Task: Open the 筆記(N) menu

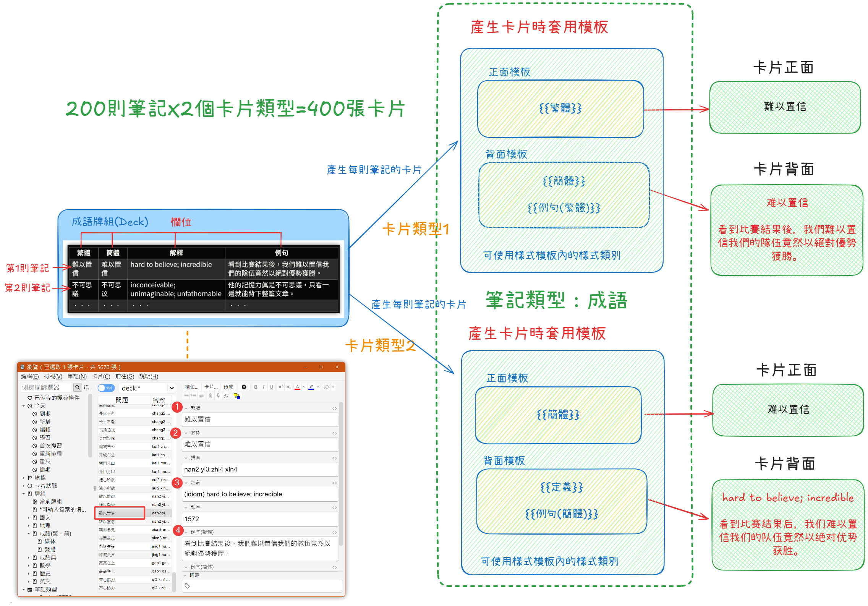Action: 77,376
